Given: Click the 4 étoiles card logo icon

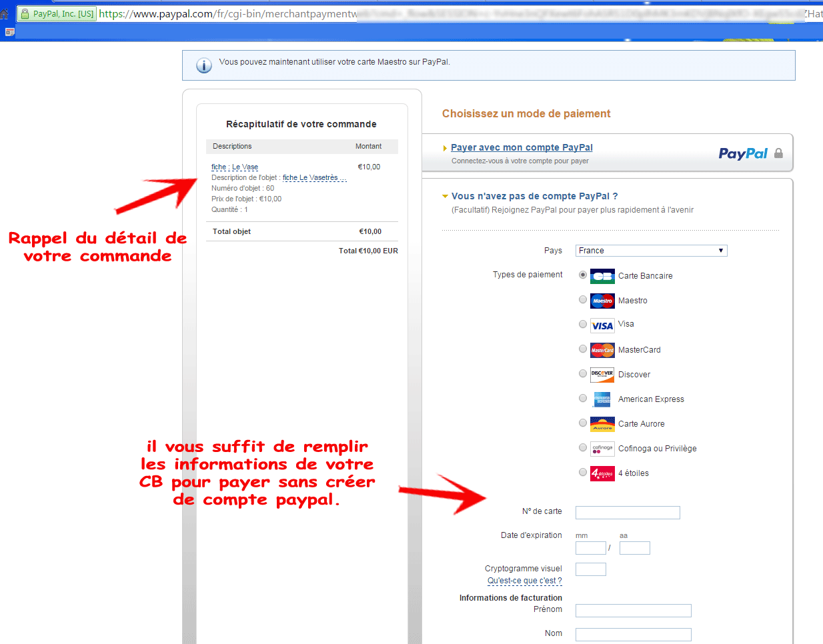Looking at the screenshot, I should point(602,473).
